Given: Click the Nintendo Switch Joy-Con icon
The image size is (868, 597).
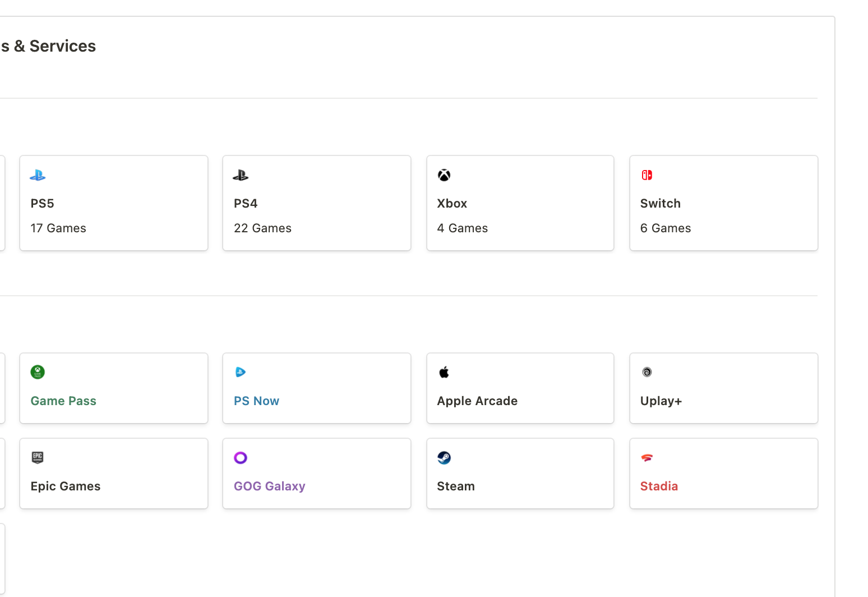Looking at the screenshot, I should point(647,175).
